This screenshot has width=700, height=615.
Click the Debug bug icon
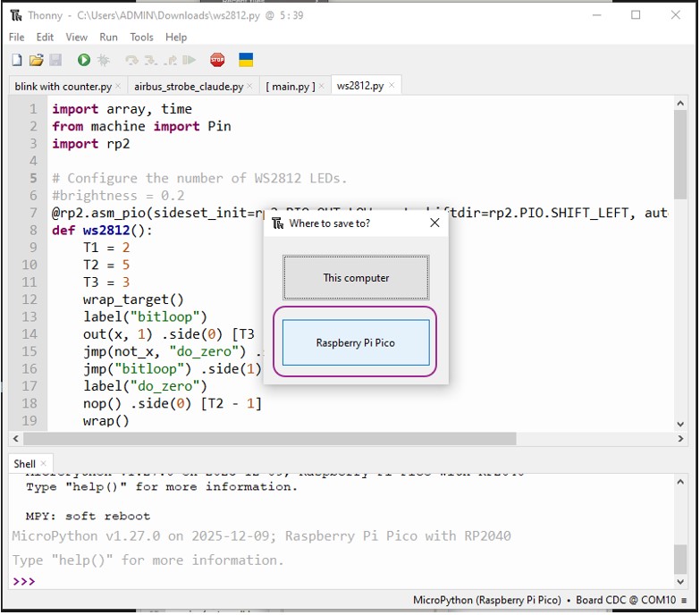click(x=104, y=60)
